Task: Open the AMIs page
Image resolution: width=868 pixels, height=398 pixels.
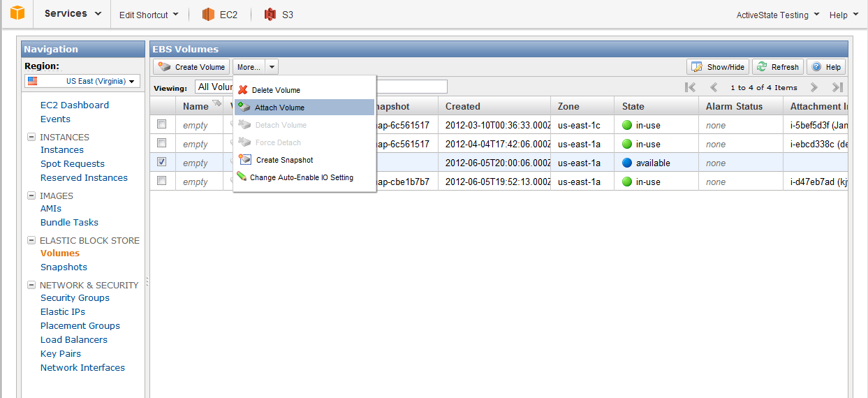Action: (x=51, y=208)
